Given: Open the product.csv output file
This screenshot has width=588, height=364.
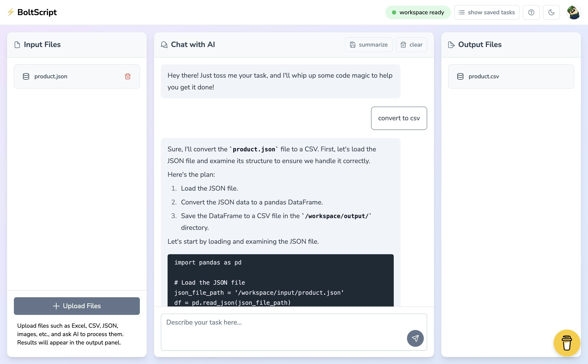Looking at the screenshot, I should 484,76.
